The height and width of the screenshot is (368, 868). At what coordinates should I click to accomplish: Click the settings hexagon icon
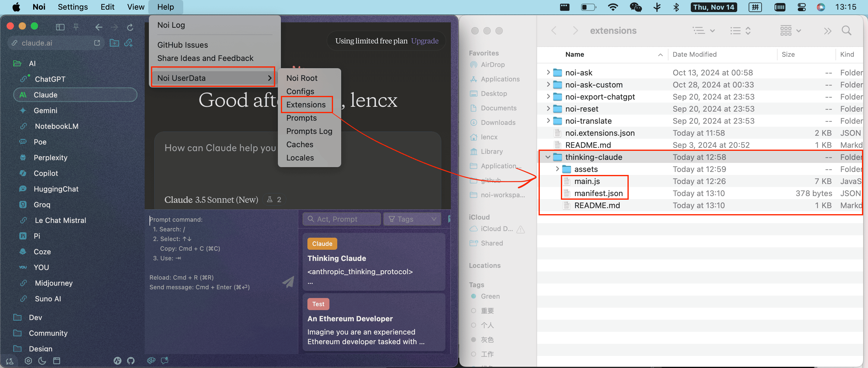tap(28, 360)
